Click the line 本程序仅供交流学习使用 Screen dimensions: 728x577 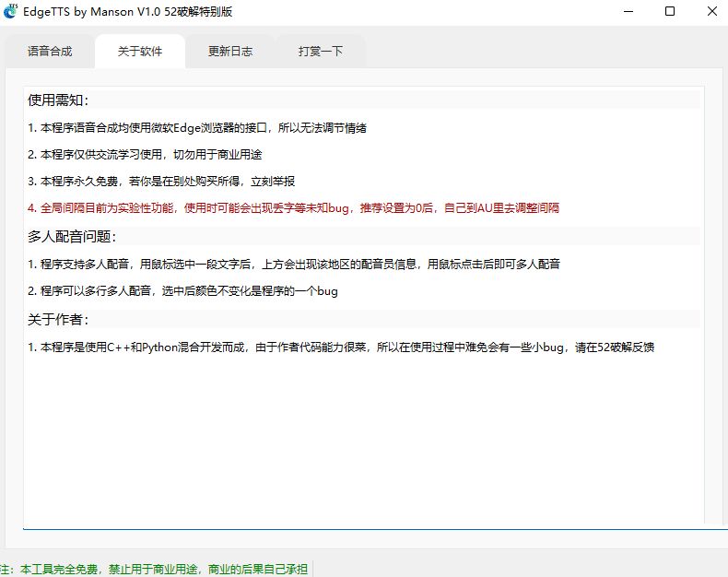[x=145, y=155]
